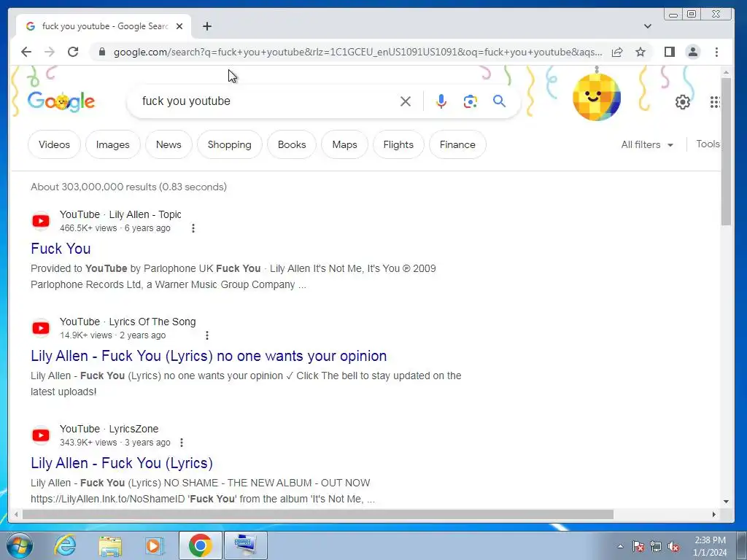
Task: Open Google apps grid
Action: point(715,101)
